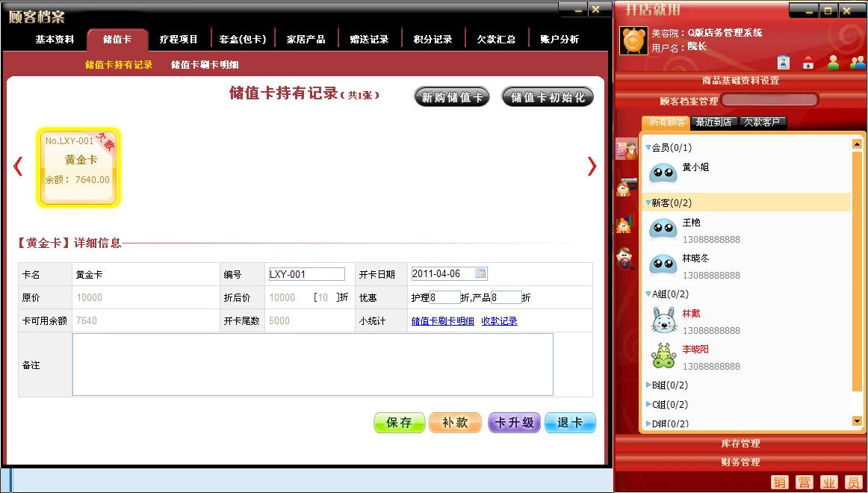Viewport: 868px width, 493px height.
Task: Click the single green user icon
Action: tap(833, 62)
